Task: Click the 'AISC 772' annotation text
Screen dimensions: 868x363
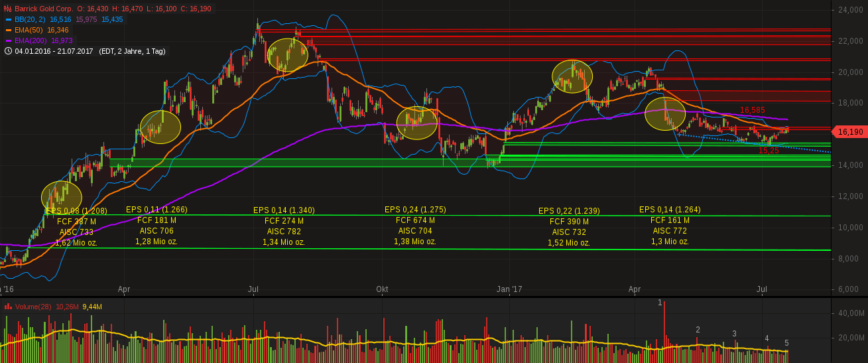Action: click(670, 231)
